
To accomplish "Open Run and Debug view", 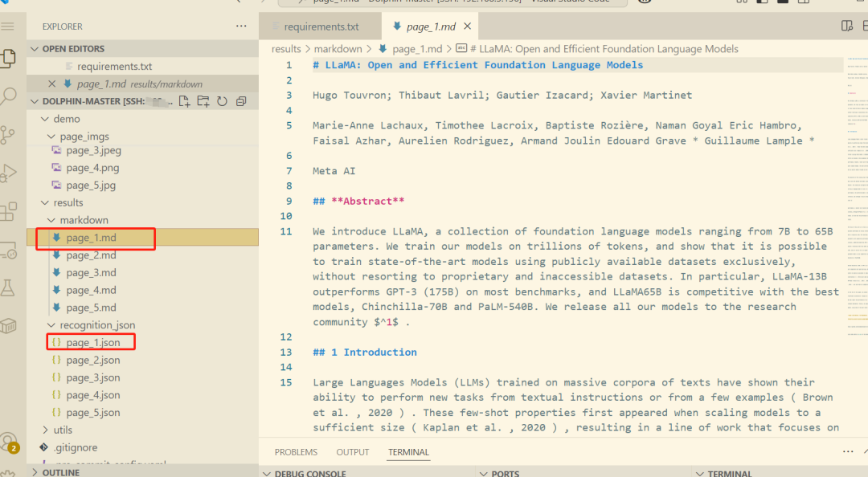I will point(8,173).
